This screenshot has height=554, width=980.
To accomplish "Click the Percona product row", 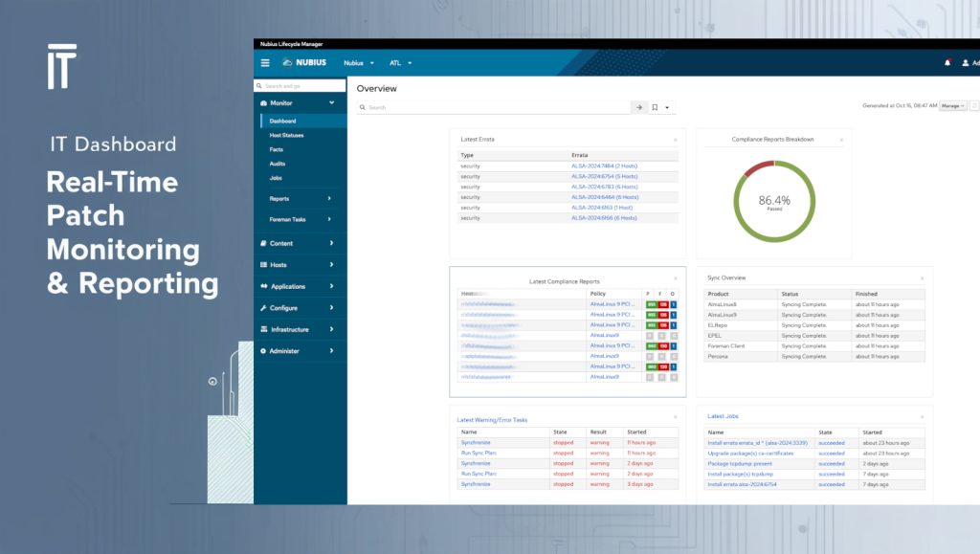I will tap(814, 357).
